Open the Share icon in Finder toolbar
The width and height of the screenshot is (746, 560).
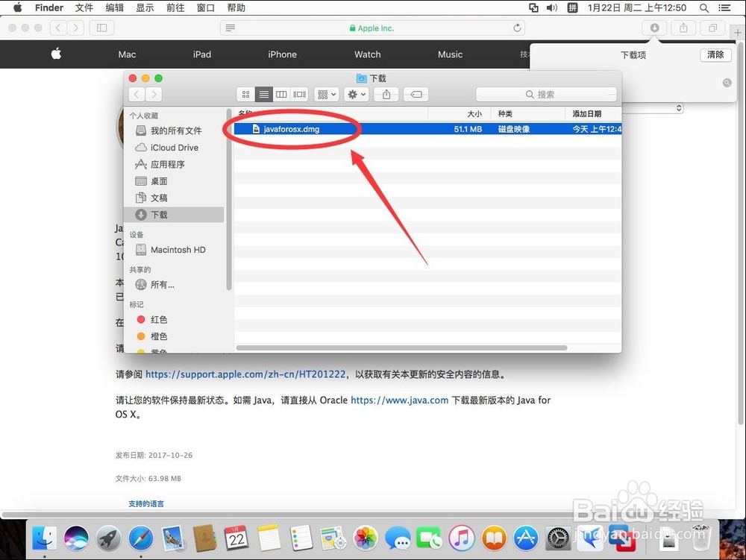[386, 94]
